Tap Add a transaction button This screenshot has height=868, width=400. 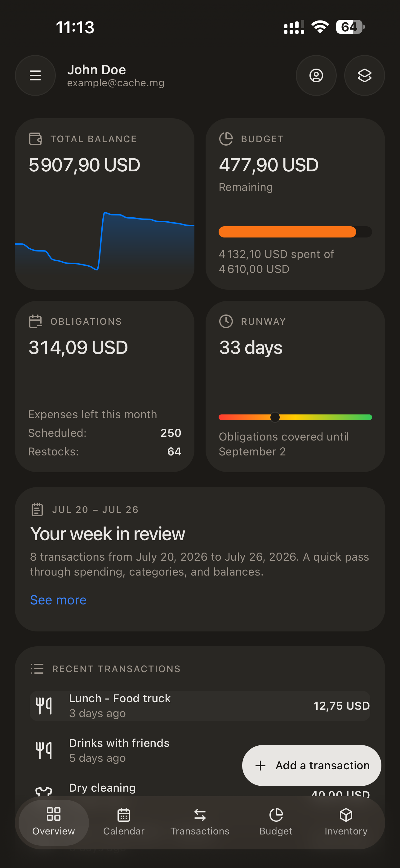tap(311, 766)
